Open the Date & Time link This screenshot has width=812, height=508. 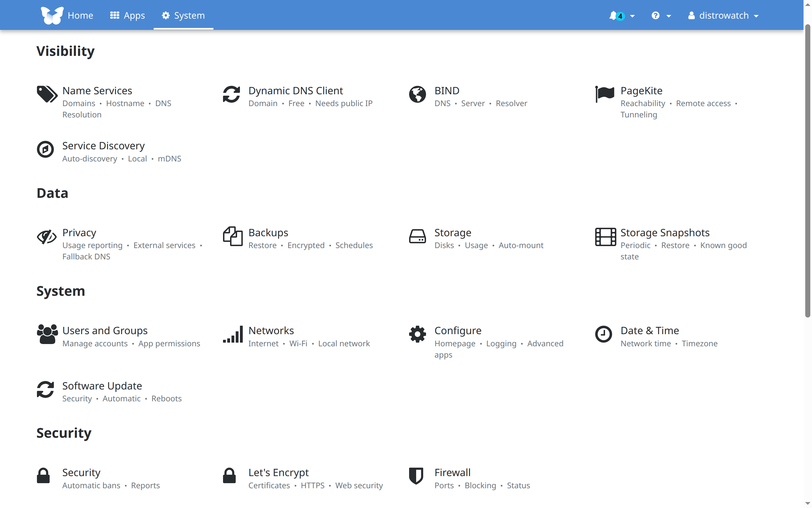tap(650, 330)
